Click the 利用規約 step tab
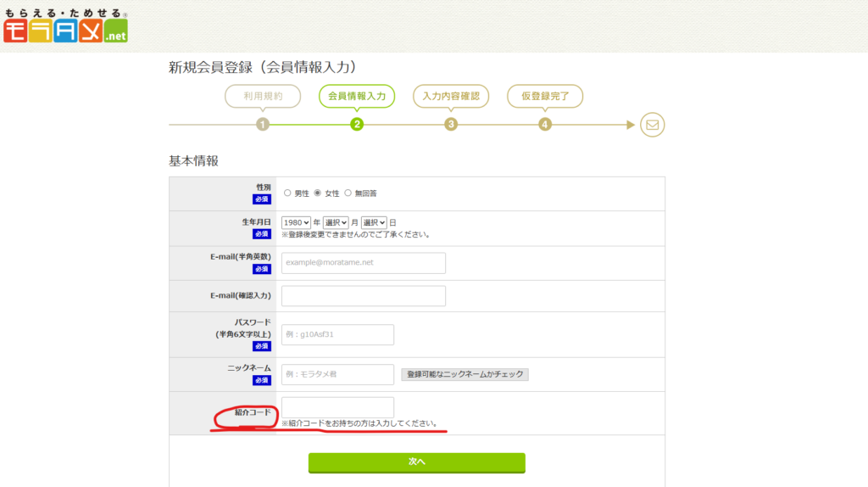868x487 pixels. point(263,97)
